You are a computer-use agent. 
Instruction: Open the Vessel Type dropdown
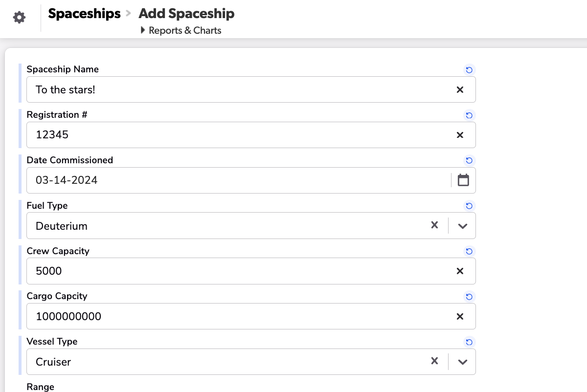pos(462,362)
